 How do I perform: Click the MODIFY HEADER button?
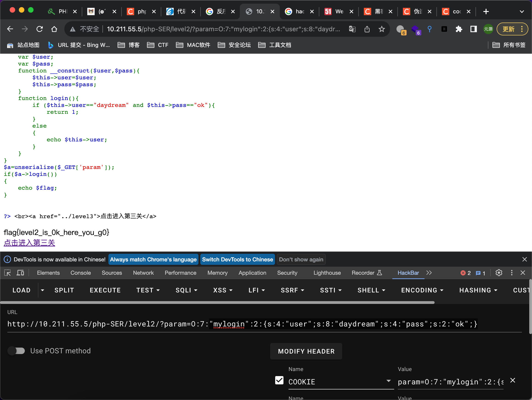(306, 351)
